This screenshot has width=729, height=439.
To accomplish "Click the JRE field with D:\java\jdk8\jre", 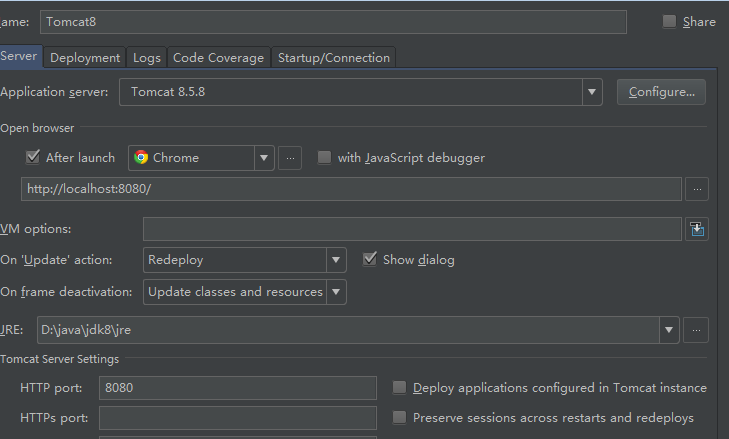I will click(348, 330).
